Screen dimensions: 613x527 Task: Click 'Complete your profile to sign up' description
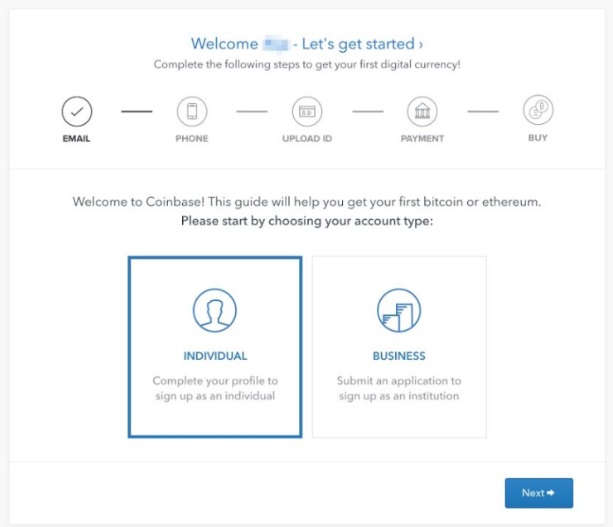pyautogui.click(x=215, y=388)
